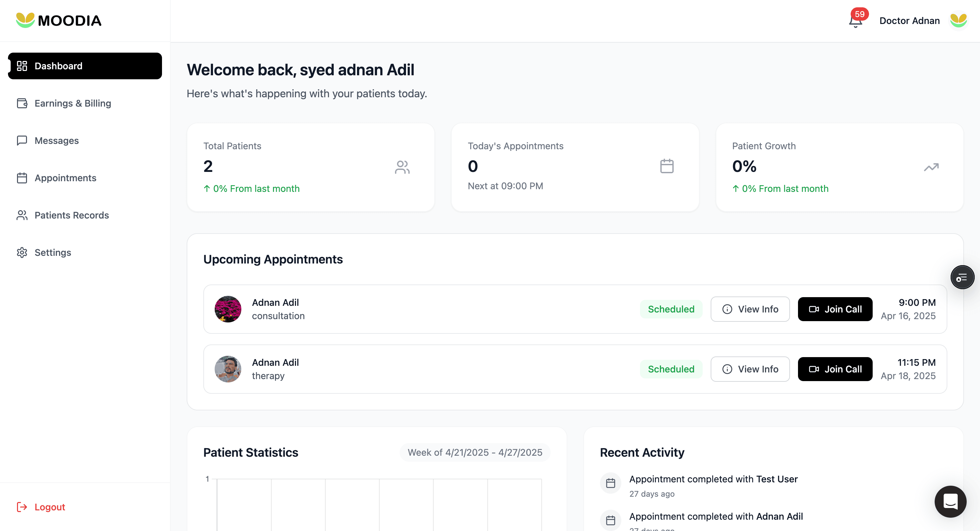The height and width of the screenshot is (531, 980).
Task: Navigate to Appointments section
Action: tap(65, 178)
